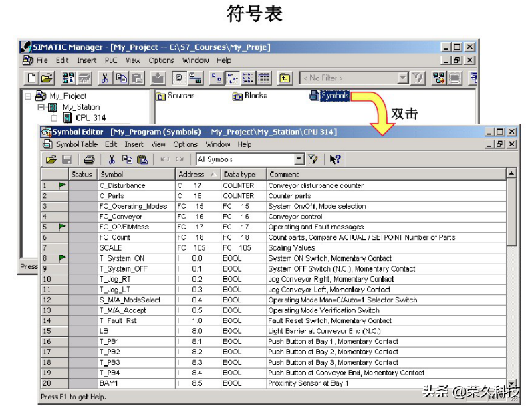Click Undo arrow in Symbol Editor toolbar
The height and width of the screenshot is (410, 532).
165,159
